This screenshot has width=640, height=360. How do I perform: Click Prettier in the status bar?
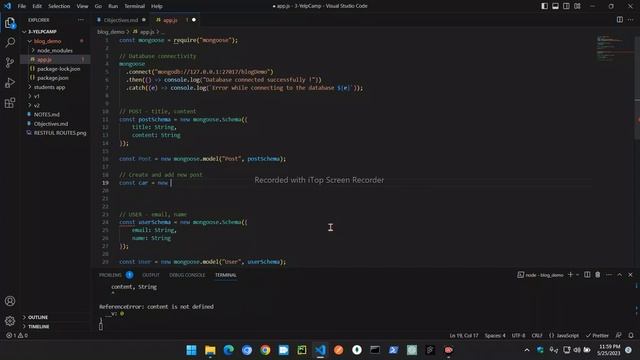click(x=597, y=335)
